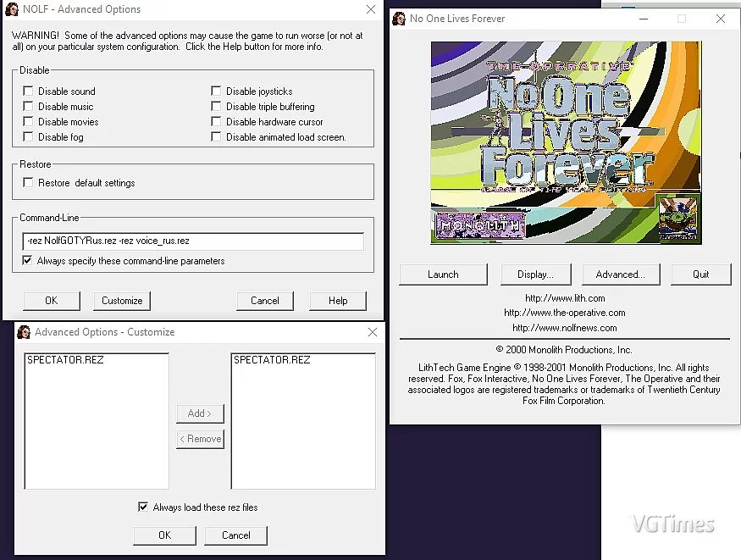Click the Add > button

tap(200, 413)
